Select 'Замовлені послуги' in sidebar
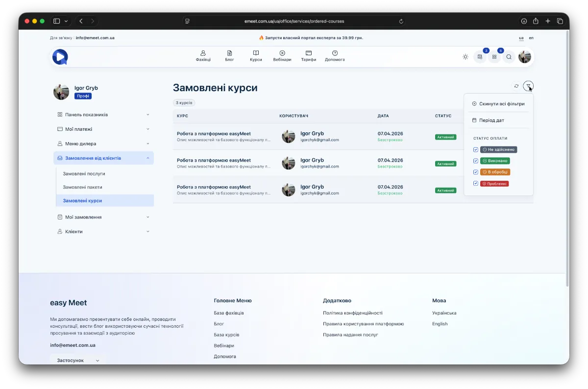The width and height of the screenshot is (588, 389). click(x=84, y=173)
